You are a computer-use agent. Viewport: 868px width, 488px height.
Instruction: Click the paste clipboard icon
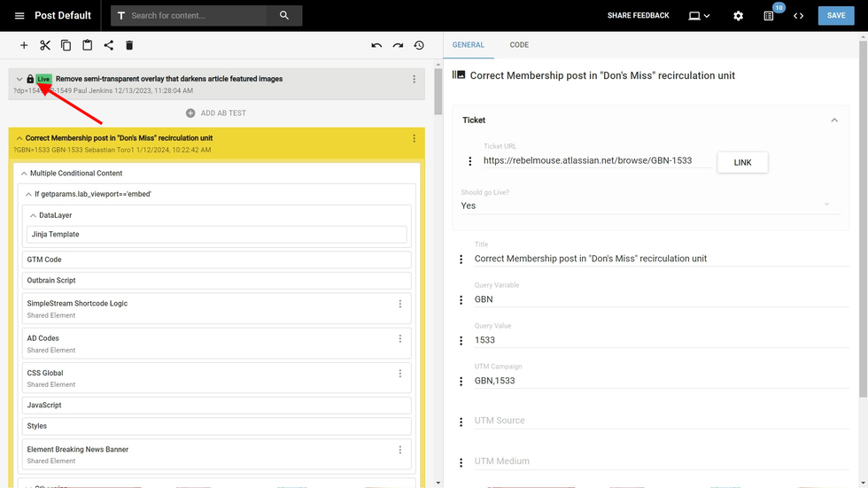pos(88,45)
